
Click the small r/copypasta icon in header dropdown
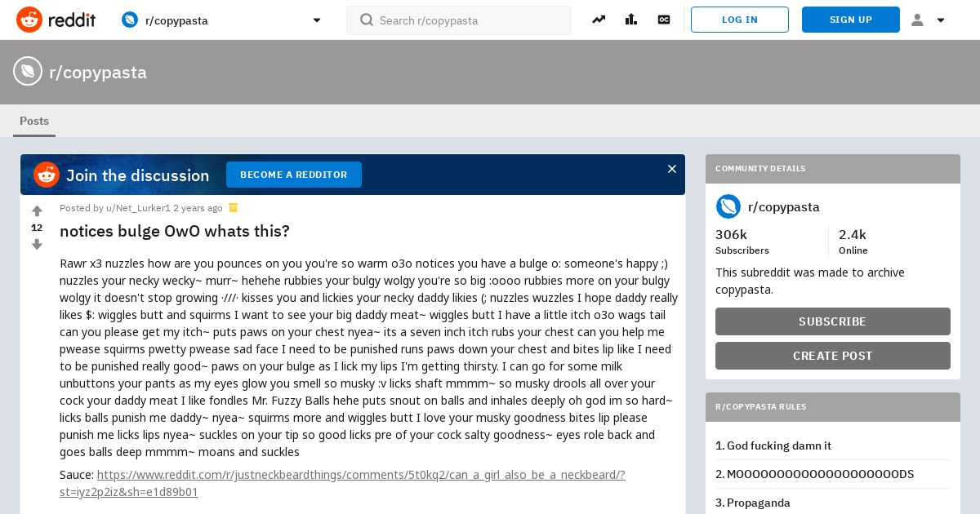pyautogui.click(x=130, y=20)
